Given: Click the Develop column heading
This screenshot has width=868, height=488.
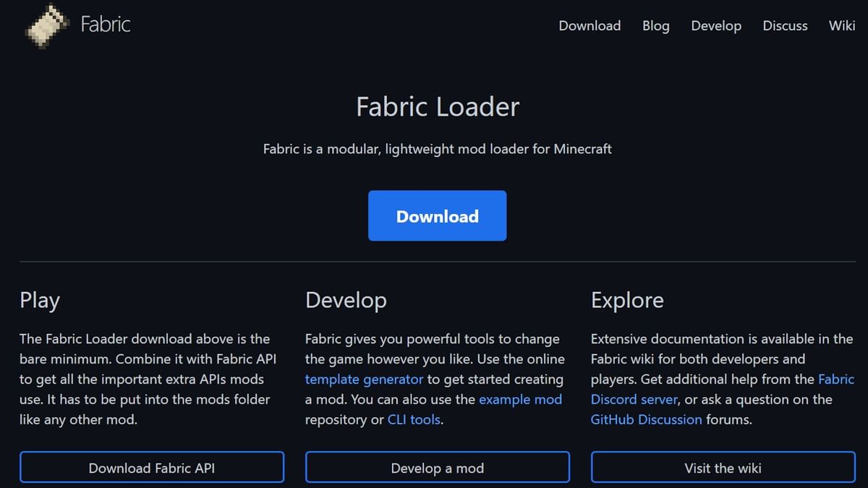Looking at the screenshot, I should (x=346, y=300).
